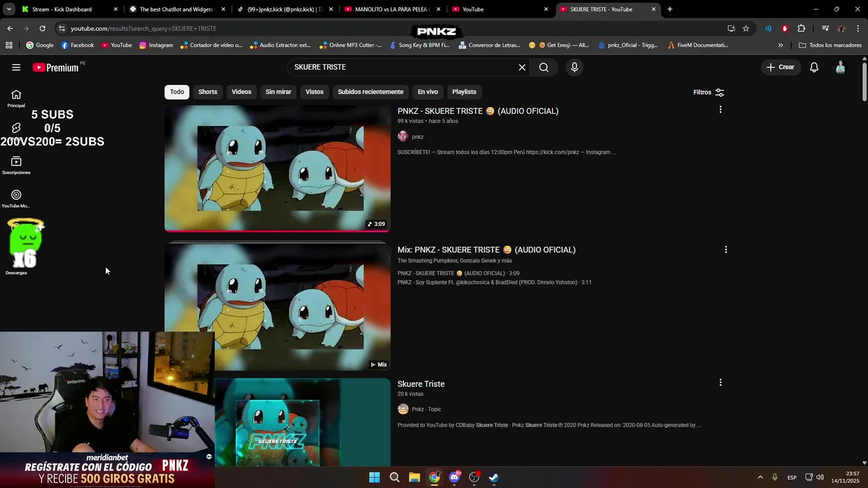Screen dimensions: 868x488
Task: Play the first Squirtle thumbnail 3:09
Action: pyautogui.click(x=277, y=167)
